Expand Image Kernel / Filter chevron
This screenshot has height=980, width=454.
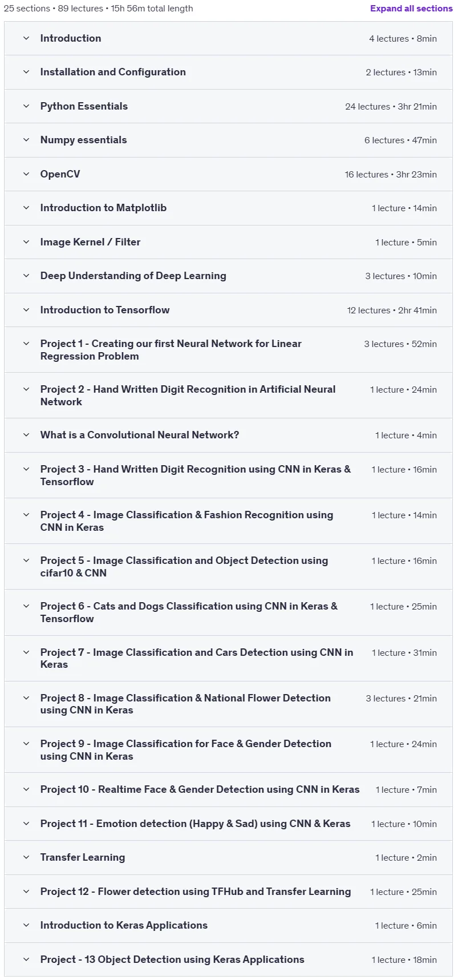tap(26, 242)
